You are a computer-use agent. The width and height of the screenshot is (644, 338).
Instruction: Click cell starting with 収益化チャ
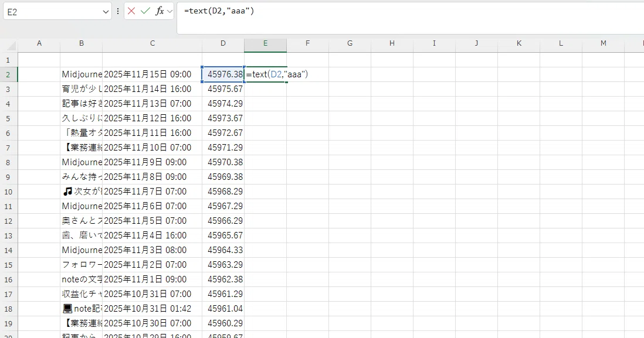(x=82, y=294)
